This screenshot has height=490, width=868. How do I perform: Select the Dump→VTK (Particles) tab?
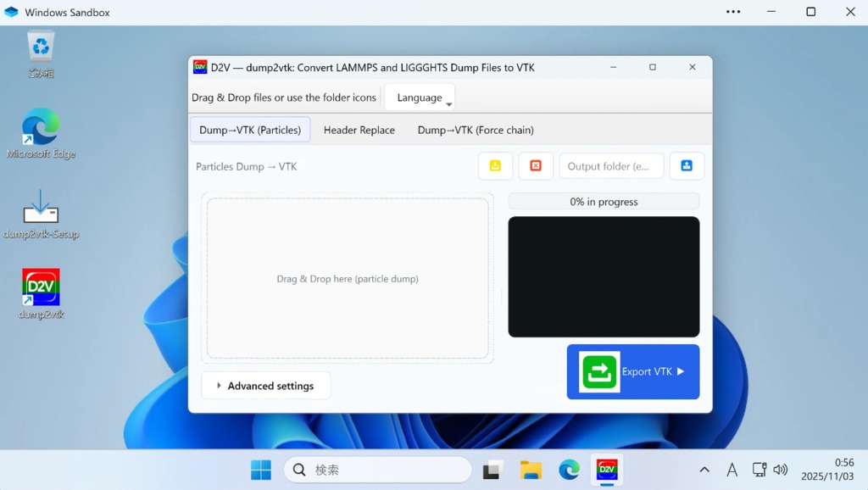click(x=250, y=130)
